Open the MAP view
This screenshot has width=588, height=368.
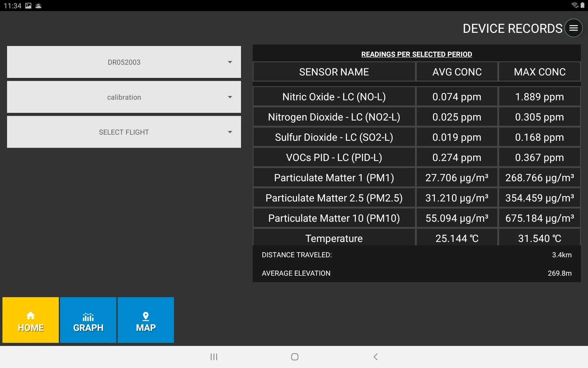[146, 320]
